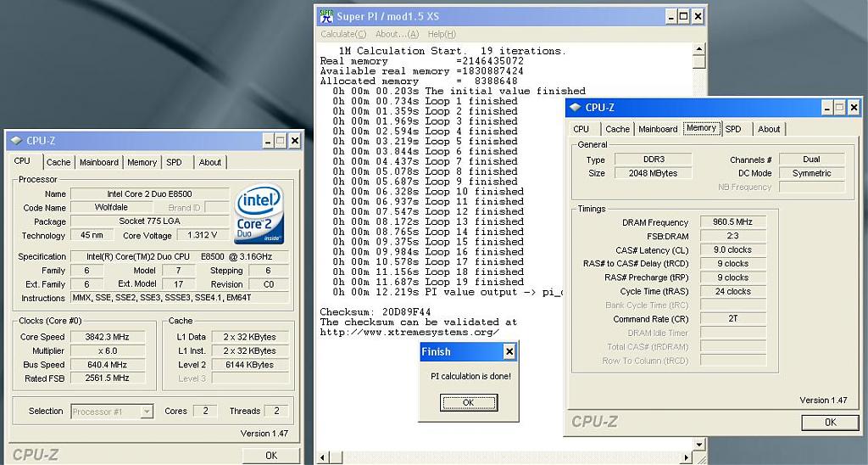Minimize the Super PI window
The height and width of the screenshot is (465, 868).
tap(670, 17)
